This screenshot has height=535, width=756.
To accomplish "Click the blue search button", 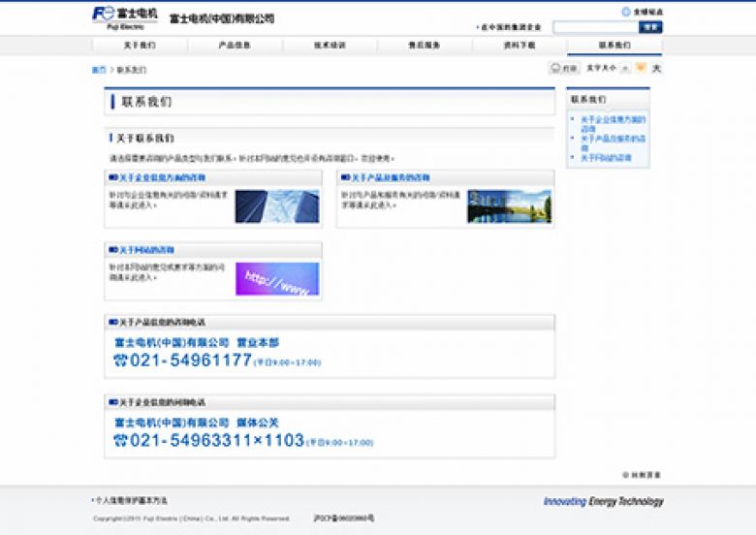I will coord(650,27).
